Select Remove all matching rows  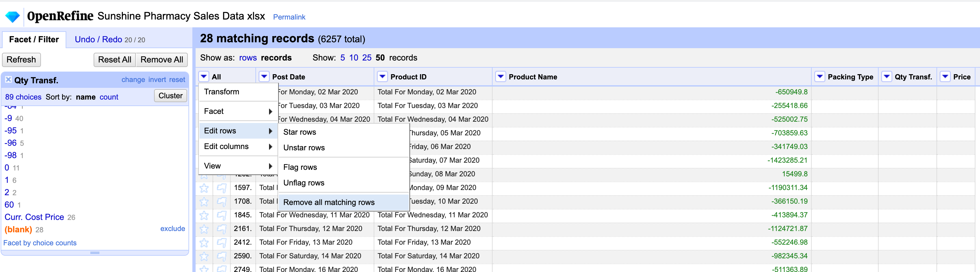329,202
